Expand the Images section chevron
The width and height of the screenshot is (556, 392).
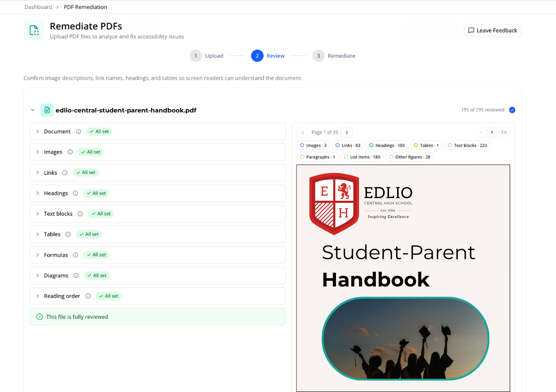(38, 152)
